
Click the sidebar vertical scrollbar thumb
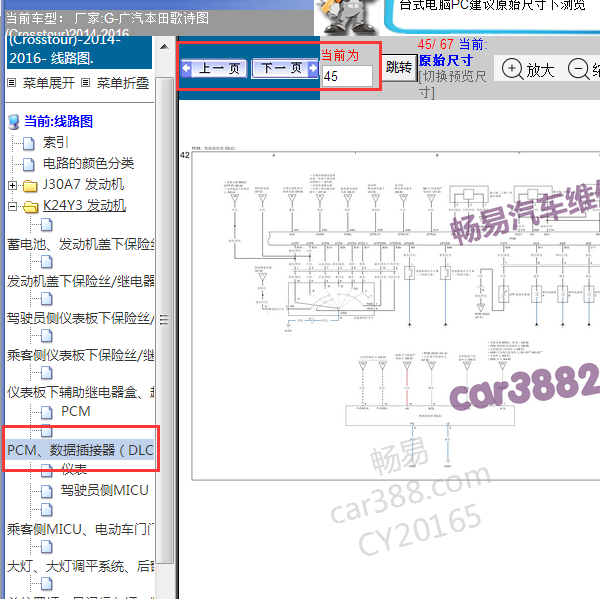165,320
